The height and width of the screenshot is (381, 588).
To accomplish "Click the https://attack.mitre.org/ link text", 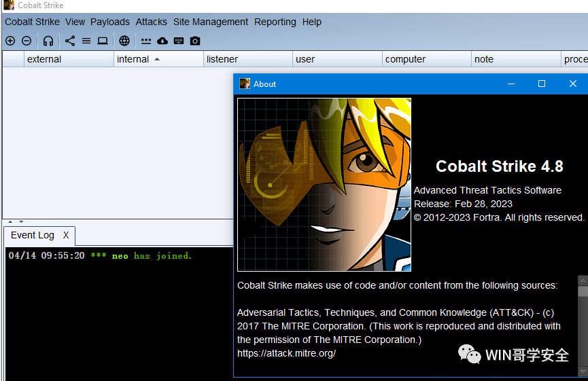I will [286, 353].
